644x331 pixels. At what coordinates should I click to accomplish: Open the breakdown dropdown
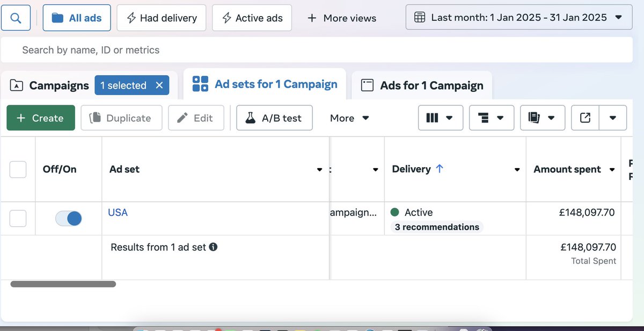click(492, 118)
